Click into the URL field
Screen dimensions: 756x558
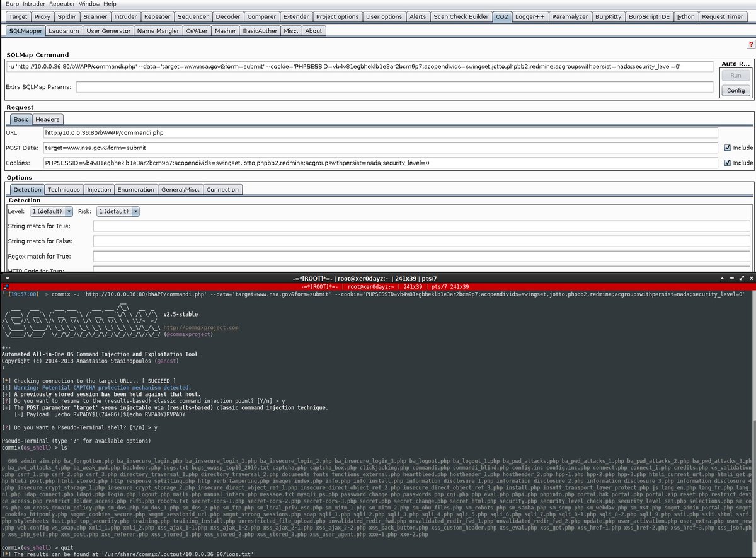click(x=381, y=133)
